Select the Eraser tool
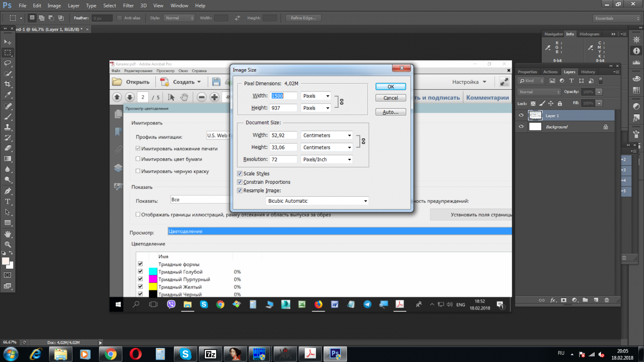 (8, 148)
